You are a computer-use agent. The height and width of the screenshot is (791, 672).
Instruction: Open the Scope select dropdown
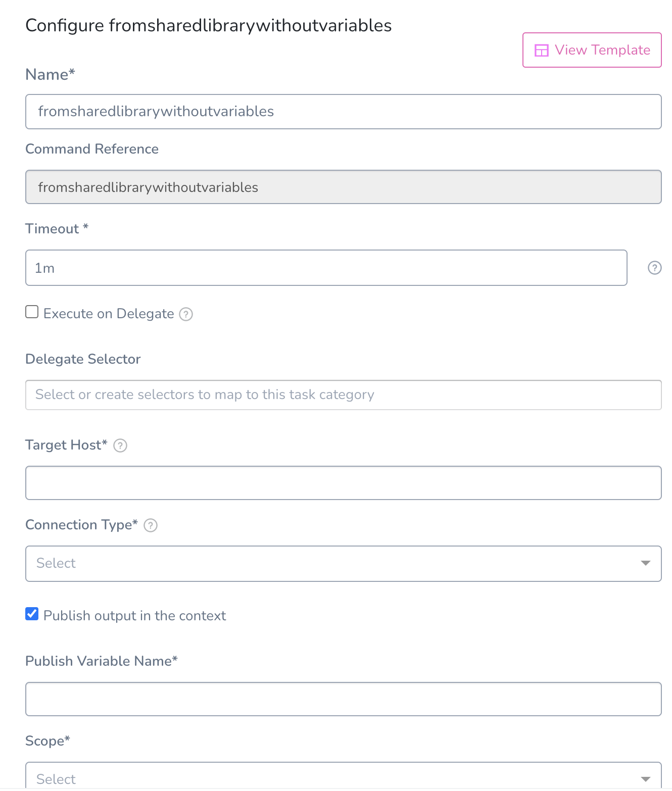click(344, 776)
